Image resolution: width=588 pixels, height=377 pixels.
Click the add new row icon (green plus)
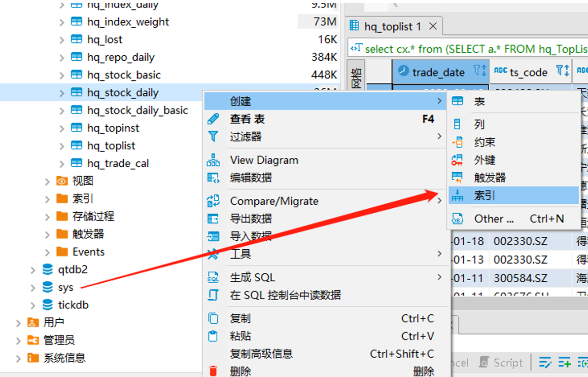[564, 362]
